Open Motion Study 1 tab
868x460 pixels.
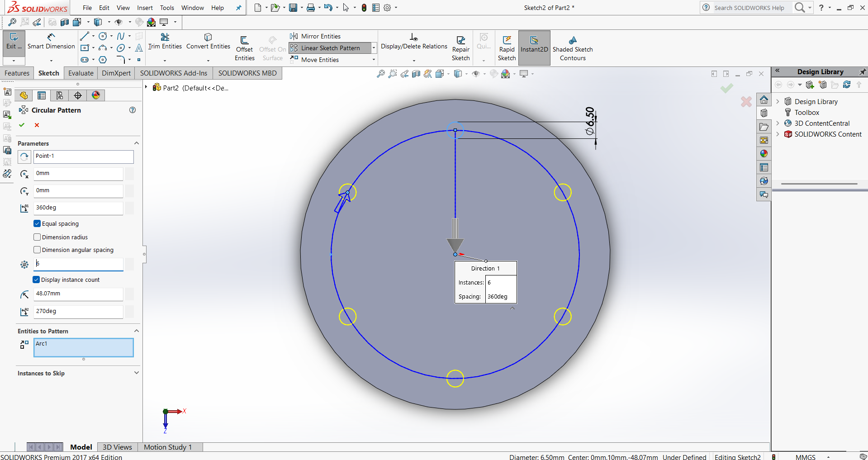(168, 447)
